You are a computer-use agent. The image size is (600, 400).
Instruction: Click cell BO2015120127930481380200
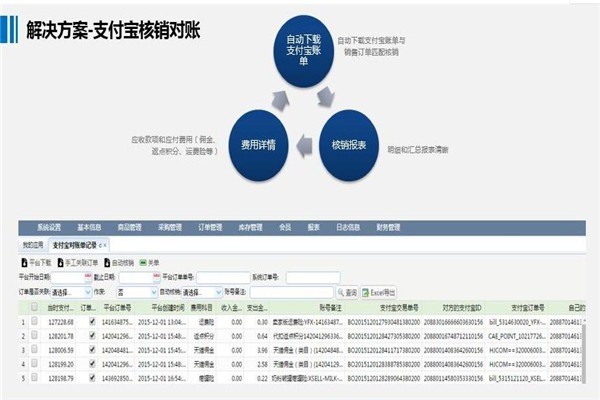(383, 322)
